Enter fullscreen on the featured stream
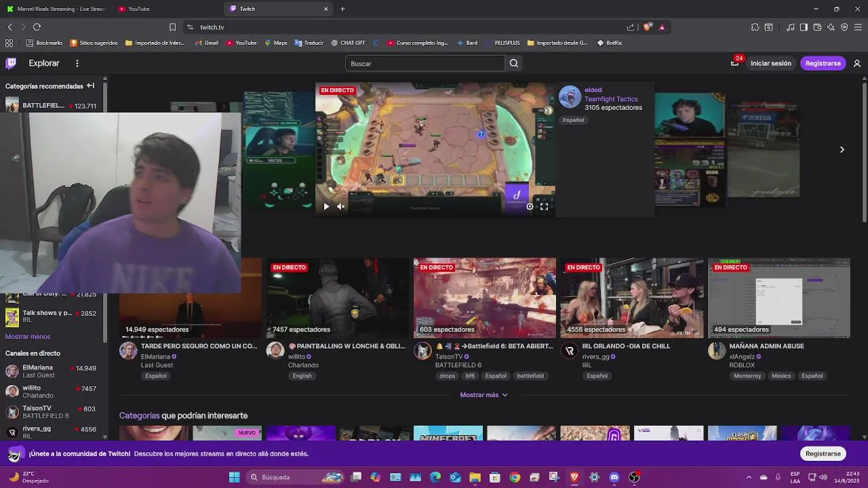 544,207
